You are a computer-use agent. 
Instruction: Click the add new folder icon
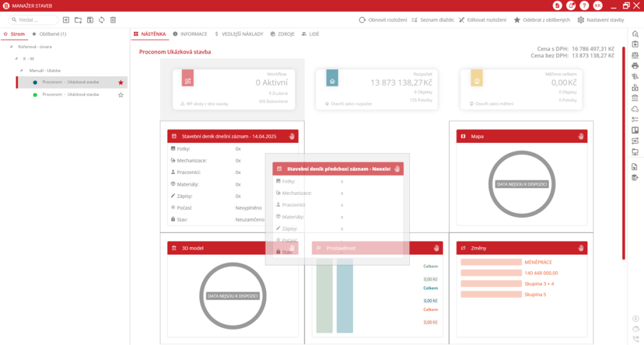[x=78, y=20]
